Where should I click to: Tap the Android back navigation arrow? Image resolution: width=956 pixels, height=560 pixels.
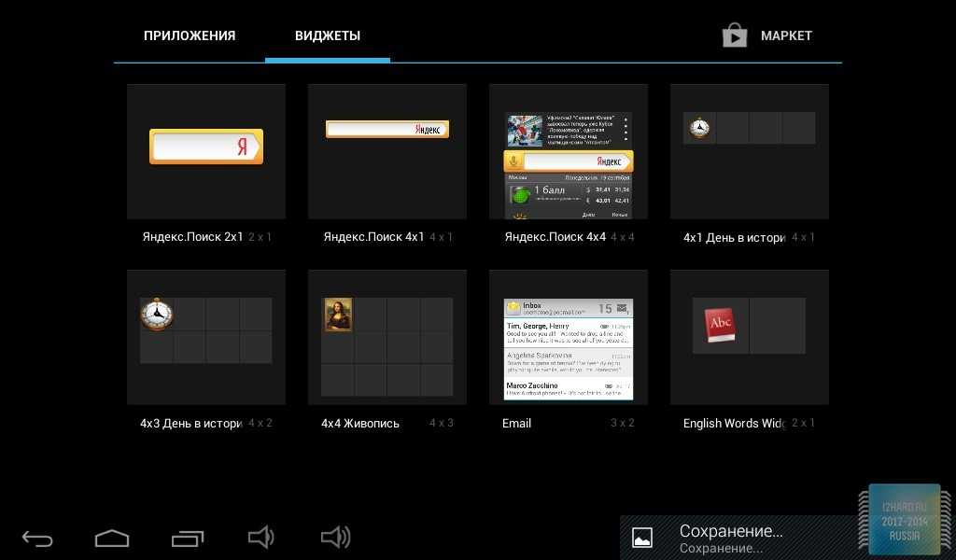[x=37, y=538]
